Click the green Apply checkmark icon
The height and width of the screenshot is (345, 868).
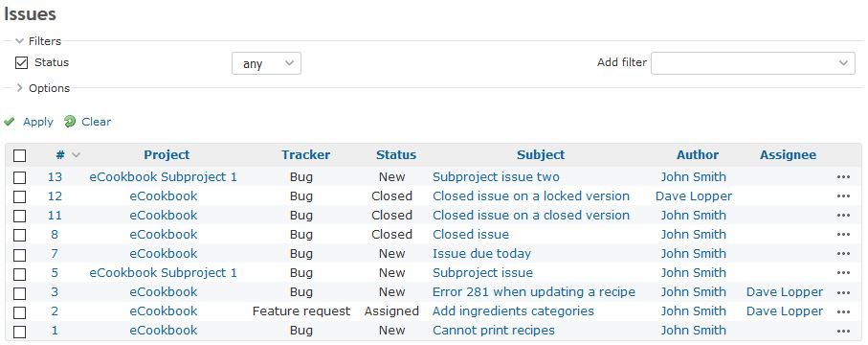9,122
